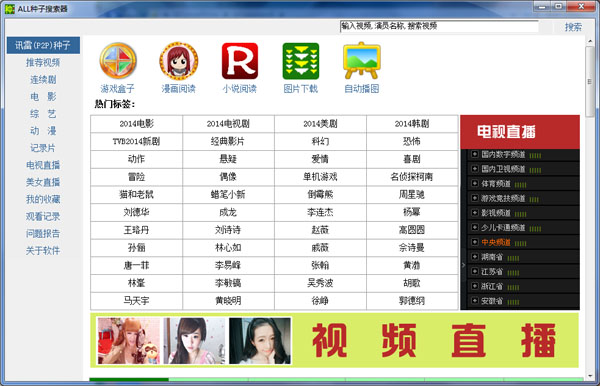Click the 搜索 search button

pos(573,27)
